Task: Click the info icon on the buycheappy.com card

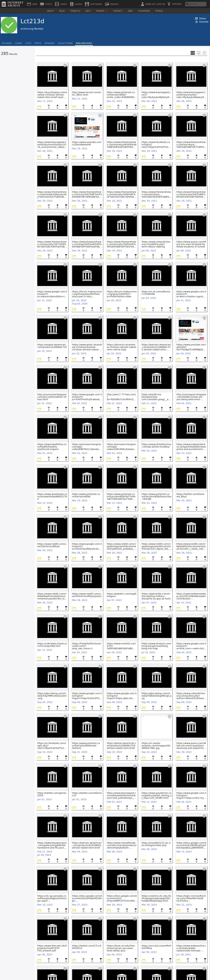Action: click(x=65, y=65)
